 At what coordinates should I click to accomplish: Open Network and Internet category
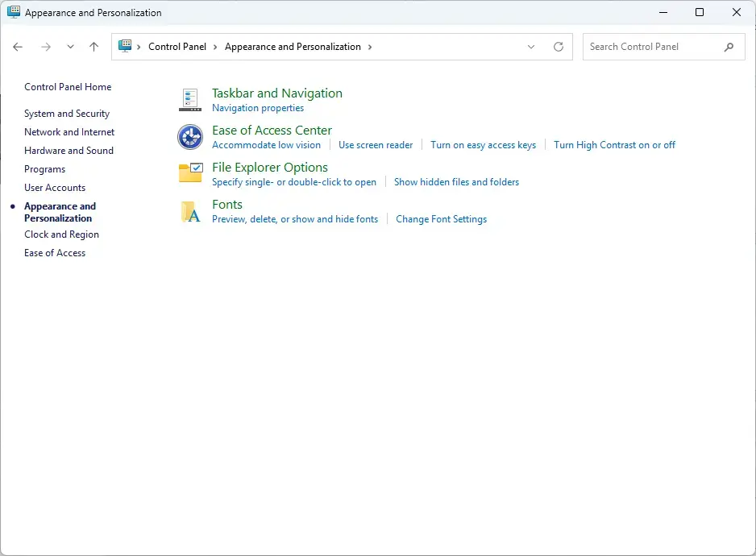click(69, 132)
